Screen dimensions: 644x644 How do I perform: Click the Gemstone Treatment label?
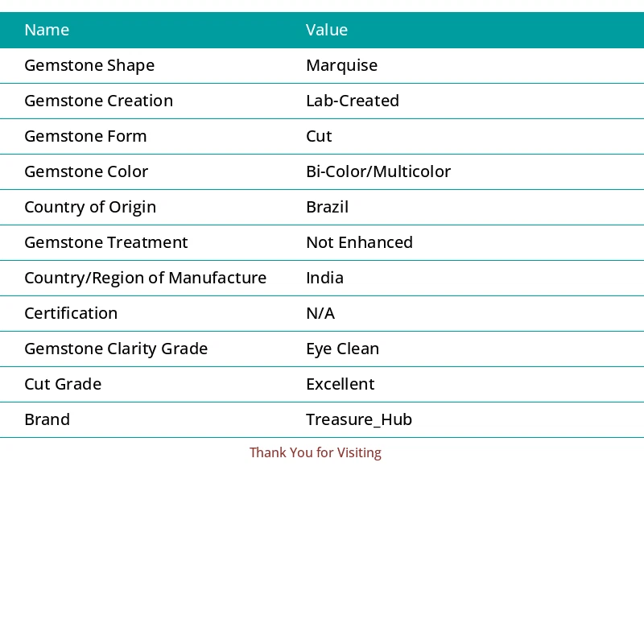[x=105, y=242]
